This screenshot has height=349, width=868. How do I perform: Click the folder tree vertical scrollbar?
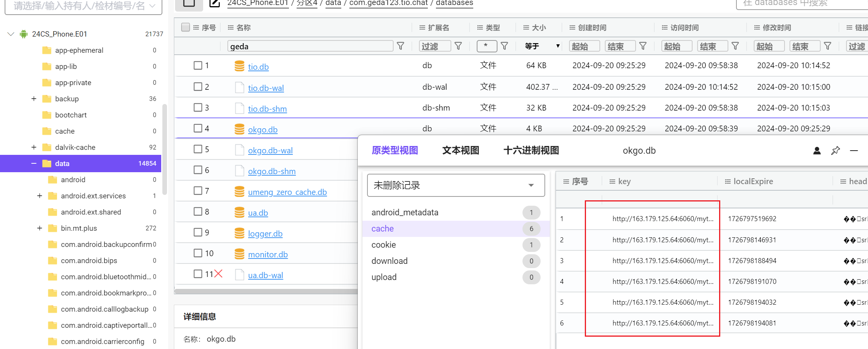[x=165, y=149]
